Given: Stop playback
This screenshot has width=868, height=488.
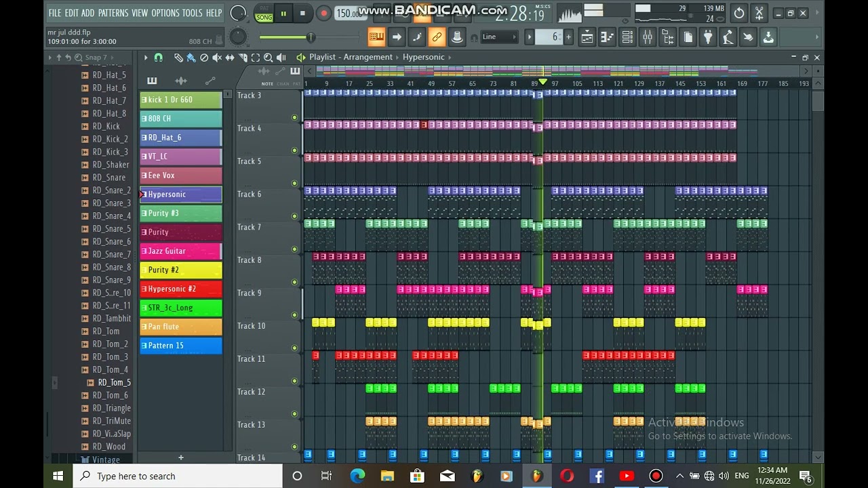Looking at the screenshot, I should pyautogui.click(x=302, y=13).
